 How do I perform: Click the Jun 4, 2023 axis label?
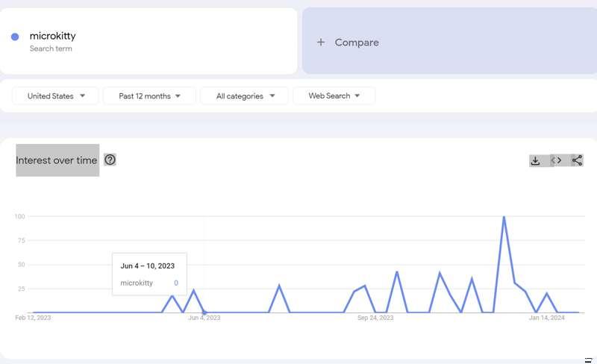point(204,318)
